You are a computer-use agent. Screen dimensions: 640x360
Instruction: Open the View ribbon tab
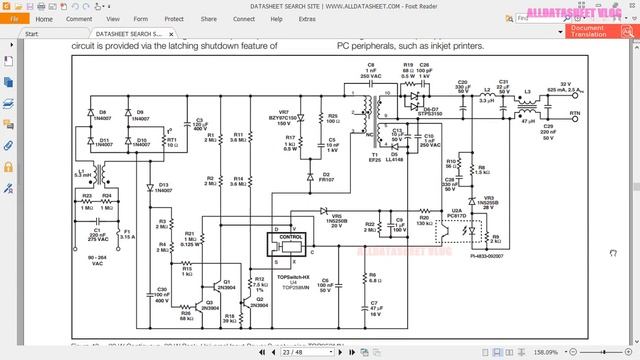[x=113, y=19]
